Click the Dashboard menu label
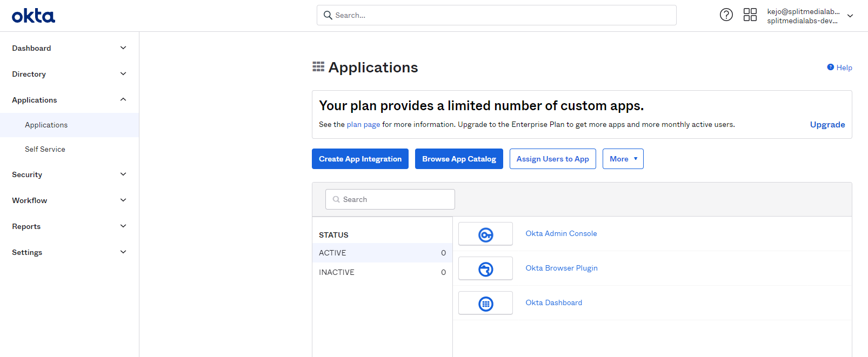The height and width of the screenshot is (357, 868). tap(31, 48)
